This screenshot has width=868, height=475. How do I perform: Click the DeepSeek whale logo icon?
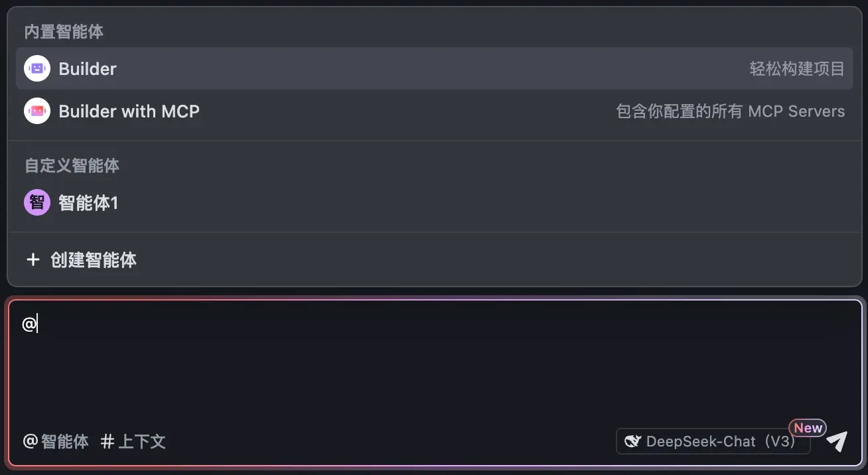(x=632, y=442)
